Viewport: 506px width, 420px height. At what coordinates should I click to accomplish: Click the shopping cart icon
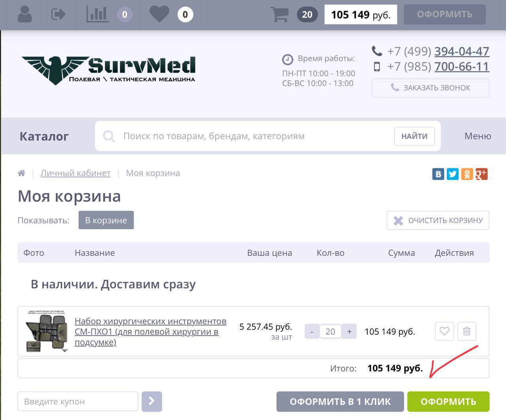[x=279, y=15]
